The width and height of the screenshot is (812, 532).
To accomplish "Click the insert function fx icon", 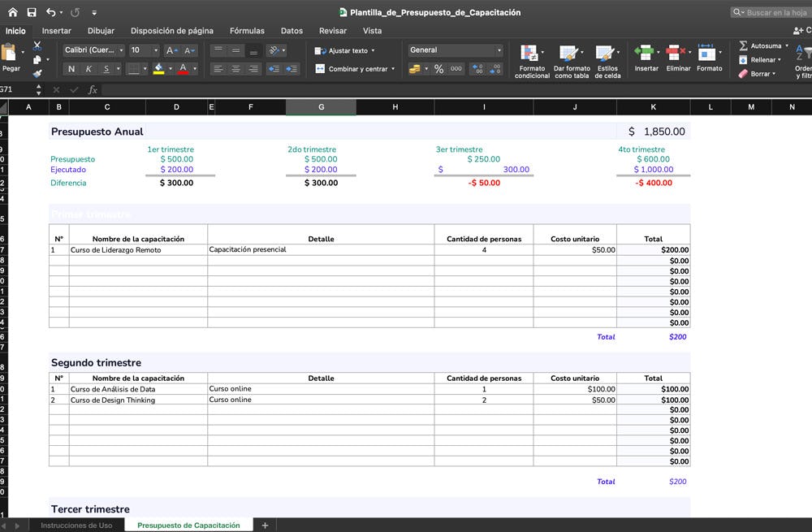I will pyautogui.click(x=93, y=89).
